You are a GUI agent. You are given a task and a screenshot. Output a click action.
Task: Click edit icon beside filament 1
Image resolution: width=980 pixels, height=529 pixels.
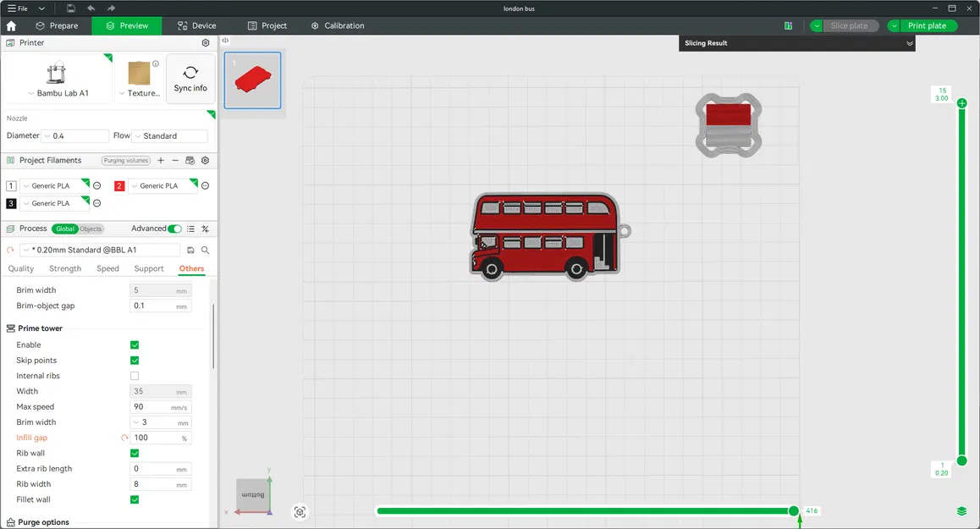point(96,185)
